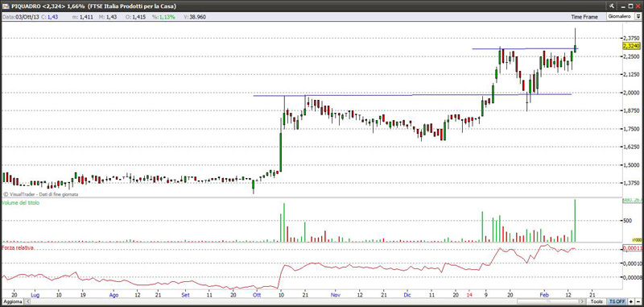
Task: Click the 1,3750 price axis label
Action: coord(632,183)
